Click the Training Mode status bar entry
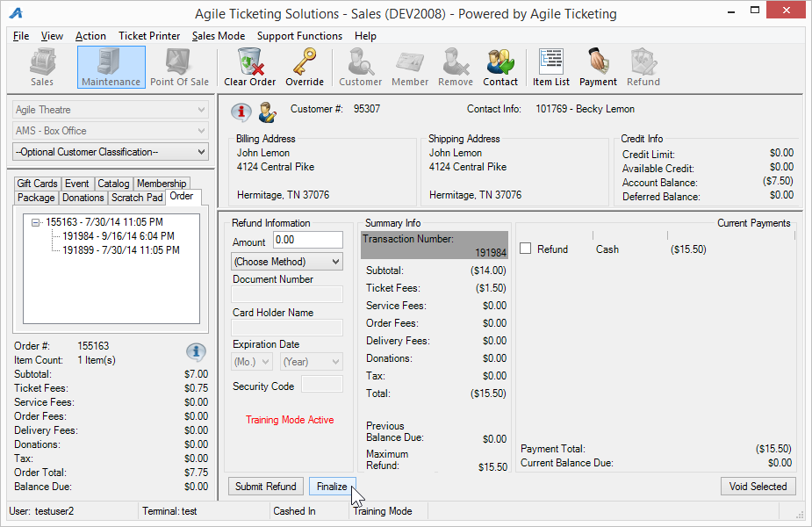Viewport: 812px width, 527px height. 383,511
